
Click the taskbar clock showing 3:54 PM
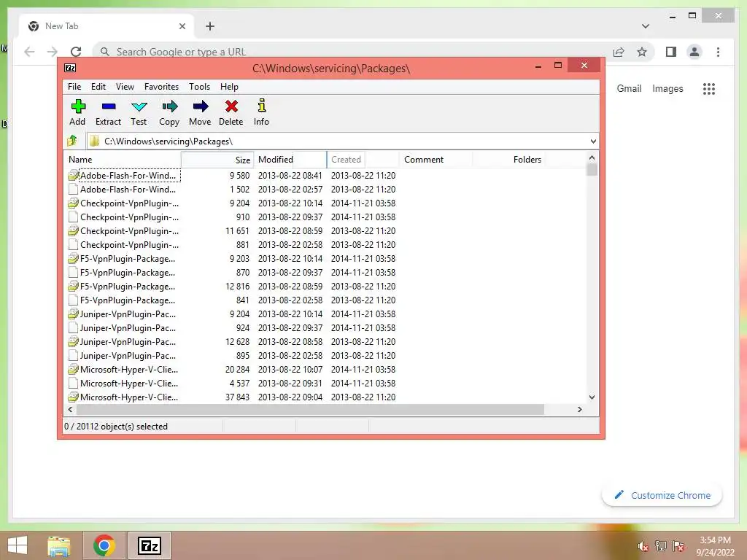[x=715, y=546]
